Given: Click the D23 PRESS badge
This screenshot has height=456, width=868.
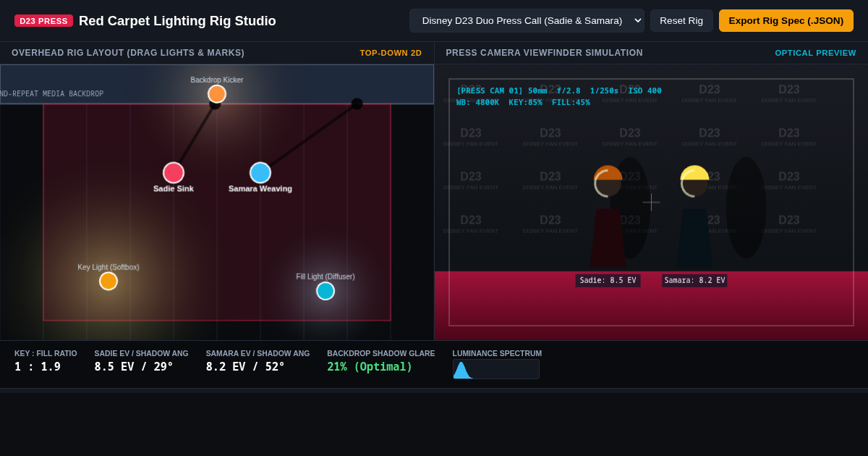Looking at the screenshot, I should (x=43, y=21).
